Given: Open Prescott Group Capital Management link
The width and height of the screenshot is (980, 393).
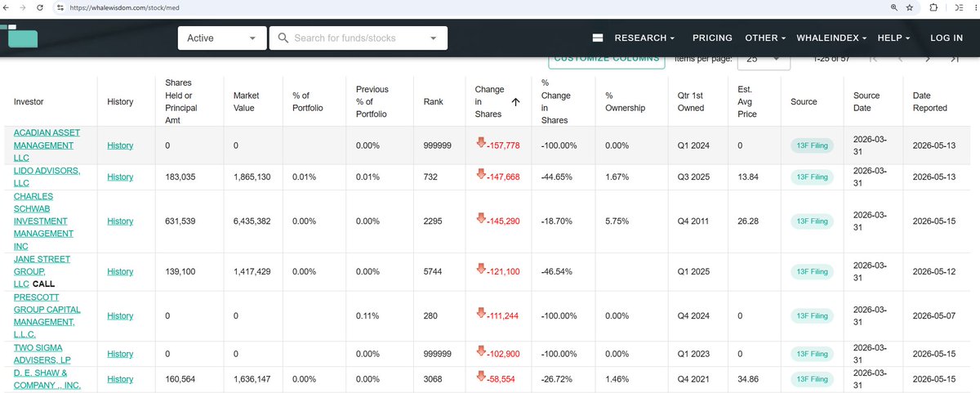Looking at the screenshot, I should [47, 315].
